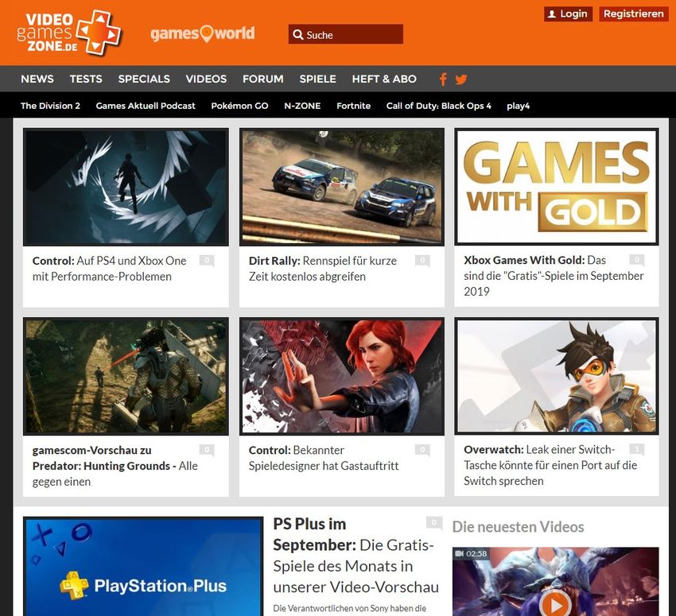Open the Games Aktuell Podcast link

[x=146, y=106]
